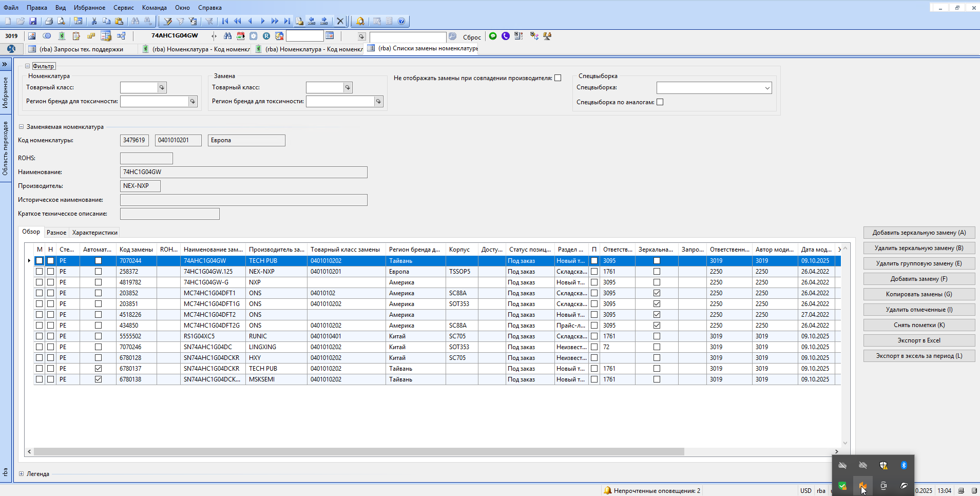The height and width of the screenshot is (496, 980).
Task: Click the purple phone call icon
Action: coord(506,36)
